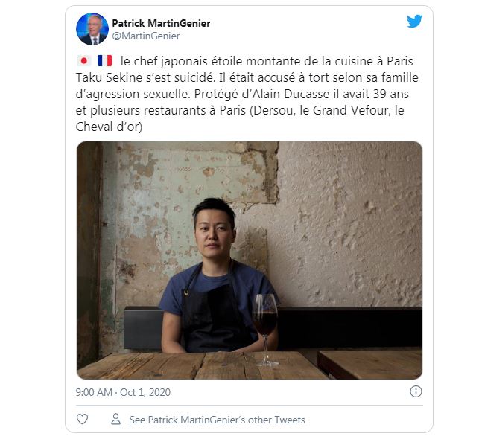Image resolution: width=479 pixels, height=448 pixels.
Task: Open Patrick MartinGenier's profile avatar
Action: pos(92,29)
